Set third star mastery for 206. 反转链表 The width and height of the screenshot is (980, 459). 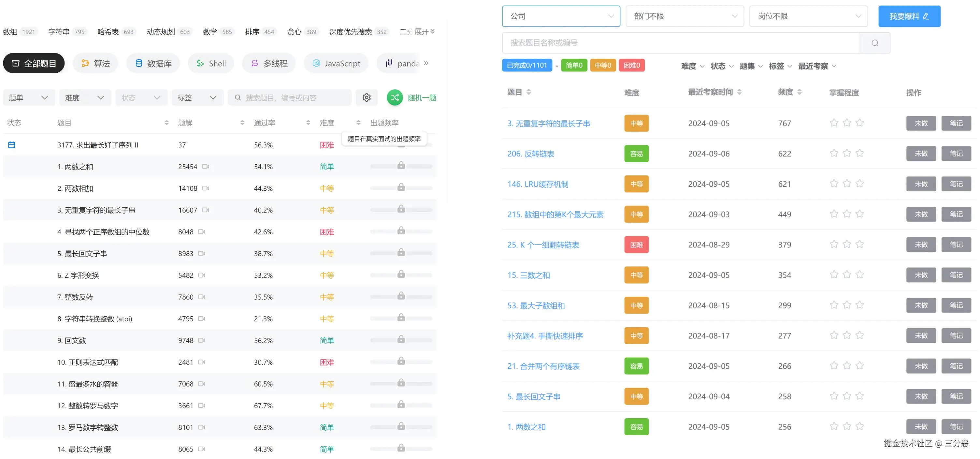click(859, 154)
